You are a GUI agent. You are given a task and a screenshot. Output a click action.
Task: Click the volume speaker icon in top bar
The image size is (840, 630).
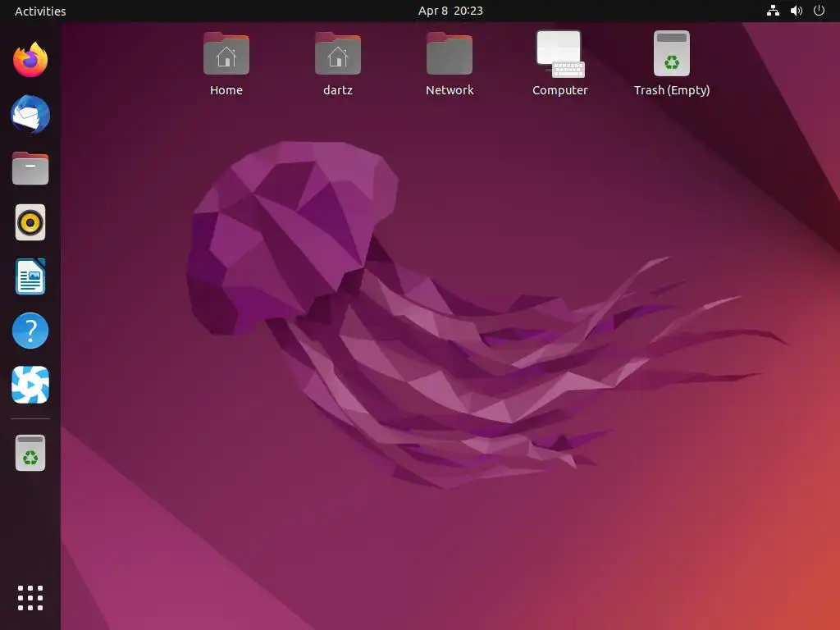(797, 11)
